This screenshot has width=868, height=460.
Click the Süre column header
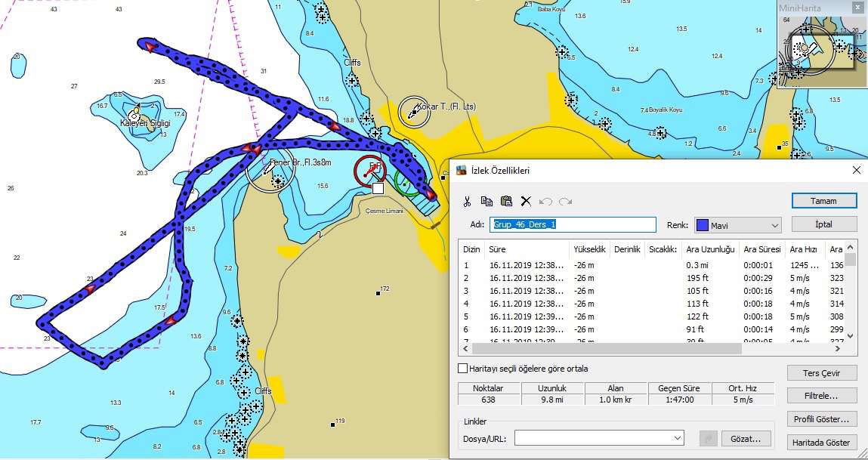click(x=527, y=250)
